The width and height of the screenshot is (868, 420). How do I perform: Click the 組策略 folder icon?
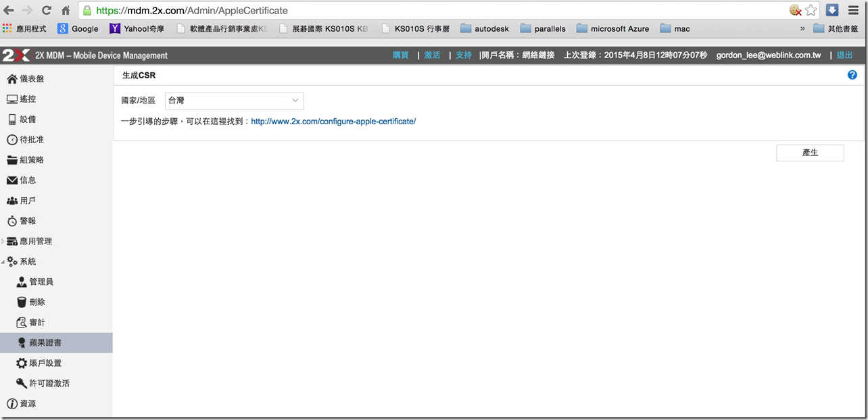click(x=12, y=160)
